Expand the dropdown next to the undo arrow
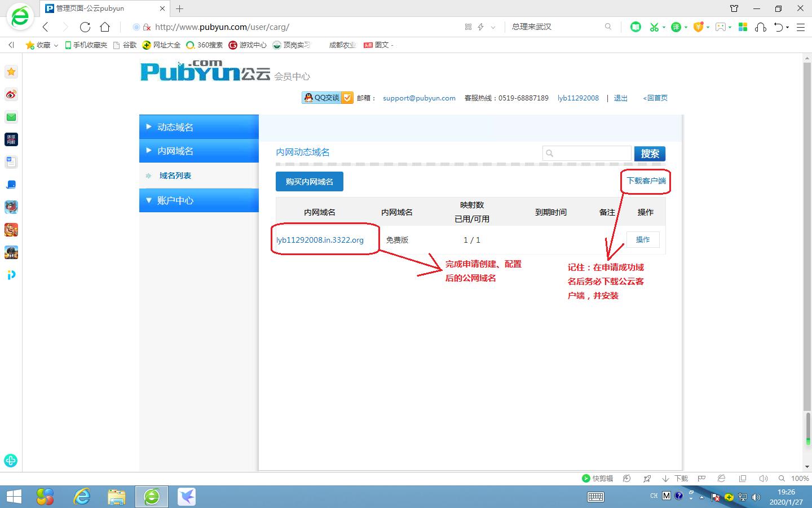Image resolution: width=812 pixels, height=508 pixels. 785,27
